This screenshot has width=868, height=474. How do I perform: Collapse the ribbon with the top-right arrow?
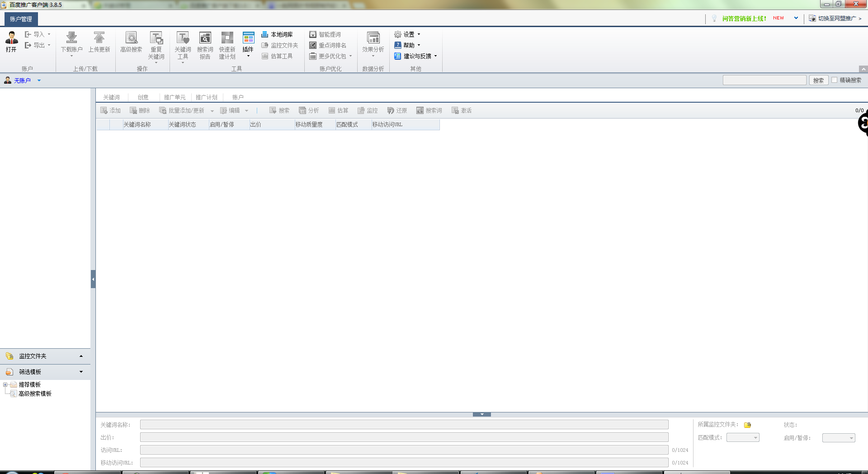863,69
